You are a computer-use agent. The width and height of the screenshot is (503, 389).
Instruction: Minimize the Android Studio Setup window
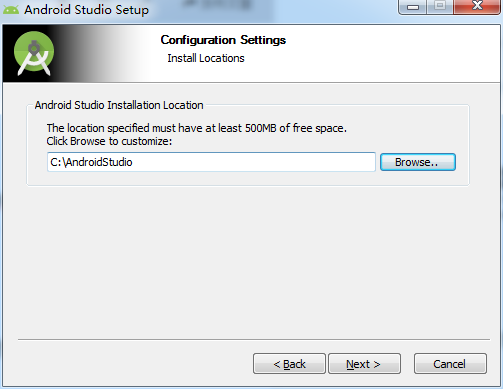coord(413,7)
